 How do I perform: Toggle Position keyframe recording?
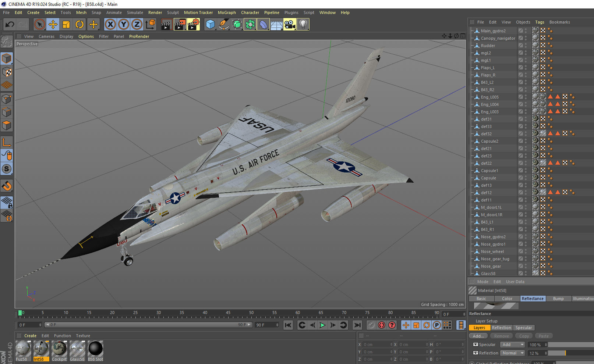click(406, 325)
